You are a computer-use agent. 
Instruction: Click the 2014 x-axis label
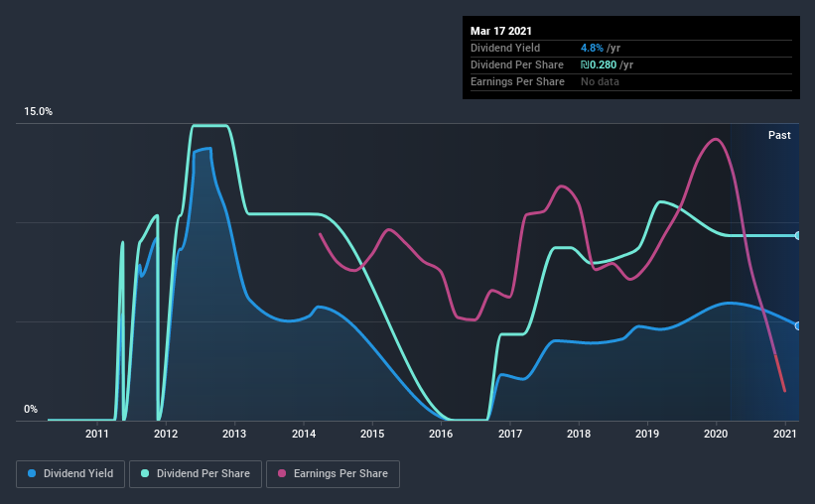coord(304,434)
